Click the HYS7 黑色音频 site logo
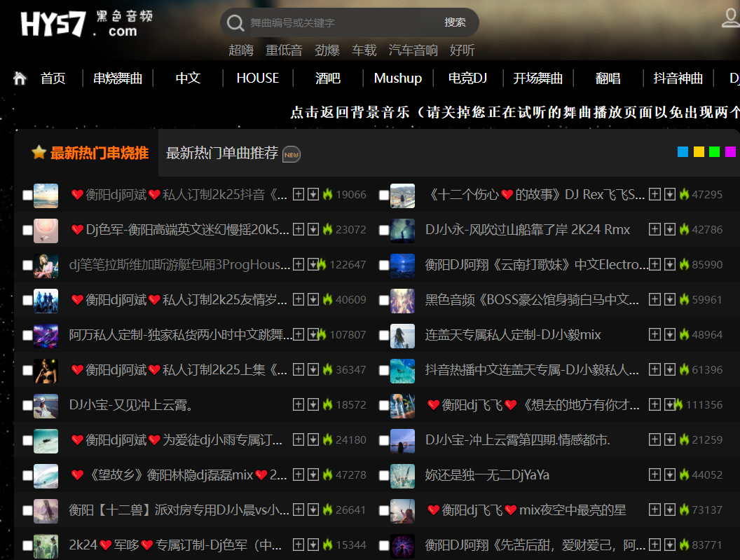This screenshot has width=740, height=560. pyautogui.click(x=87, y=23)
